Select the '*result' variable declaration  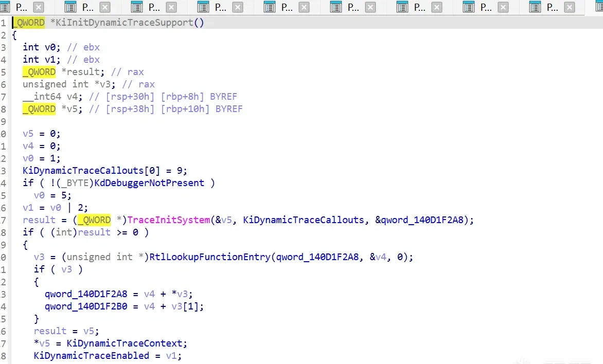point(82,72)
